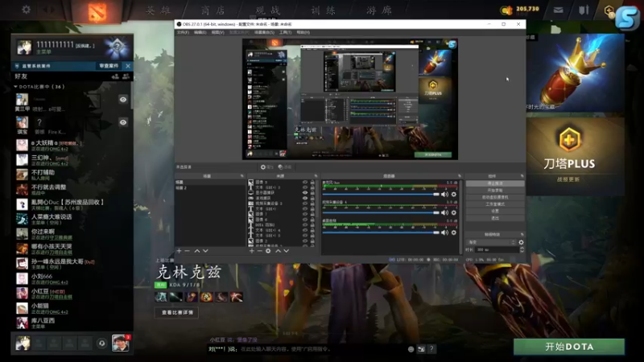
Task: Open the 编辑(E) menu in OBS
Action: coord(200,32)
